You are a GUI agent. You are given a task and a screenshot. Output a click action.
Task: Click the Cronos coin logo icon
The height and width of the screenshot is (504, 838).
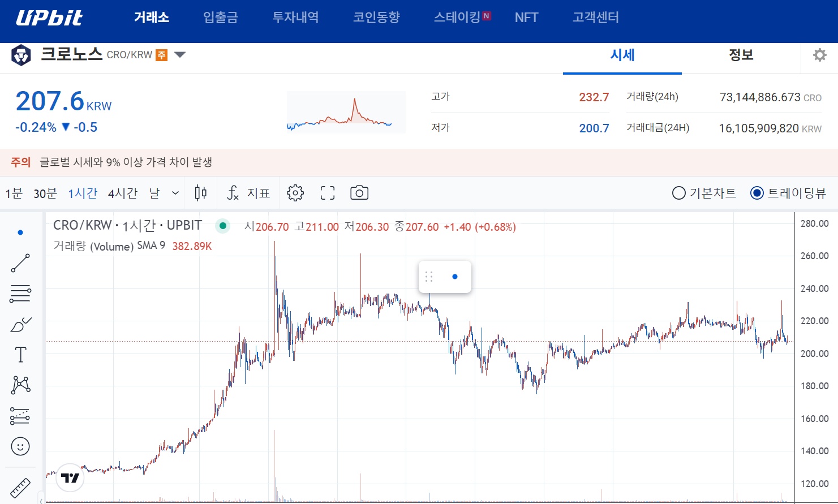coord(22,55)
